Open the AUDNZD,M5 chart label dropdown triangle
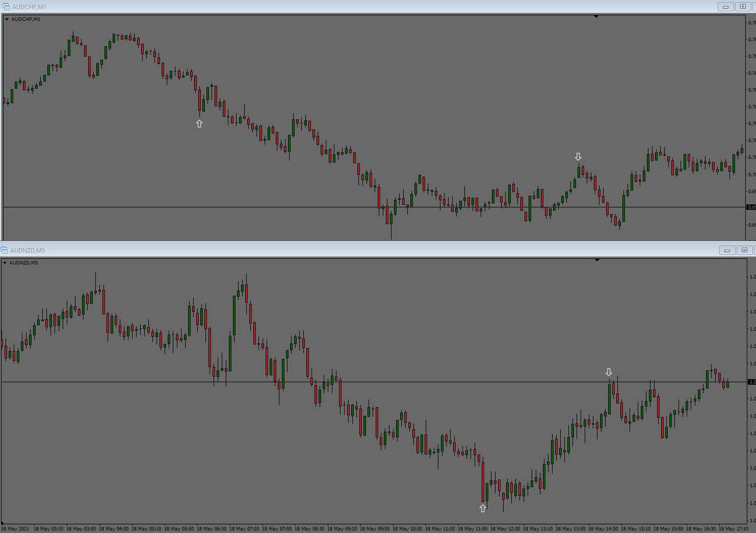Screen dimensions: 756x533 coord(5,262)
